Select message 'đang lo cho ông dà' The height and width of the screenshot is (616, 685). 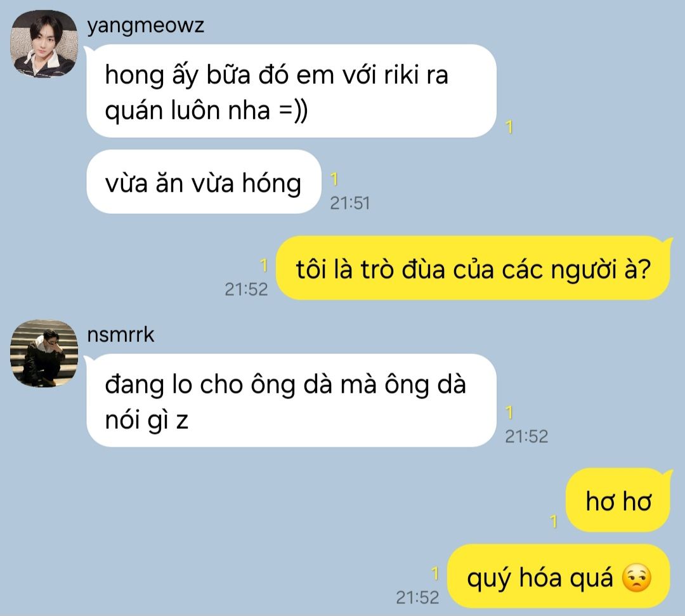291,400
